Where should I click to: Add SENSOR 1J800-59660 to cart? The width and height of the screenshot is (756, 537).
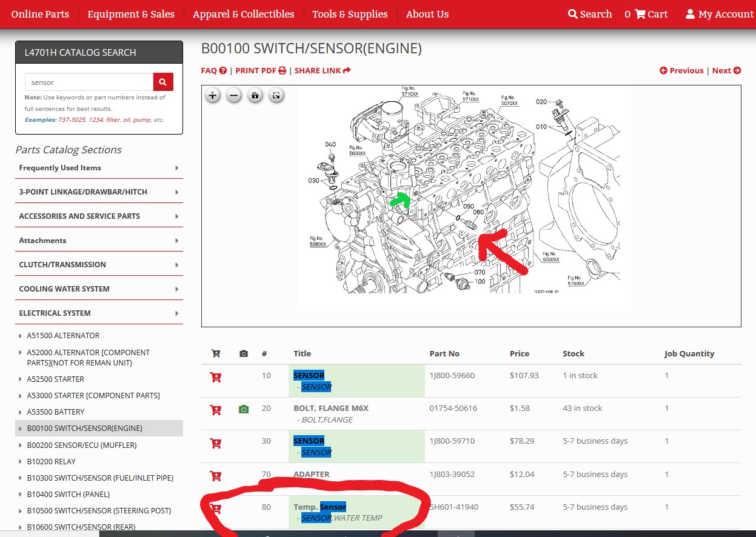(215, 377)
